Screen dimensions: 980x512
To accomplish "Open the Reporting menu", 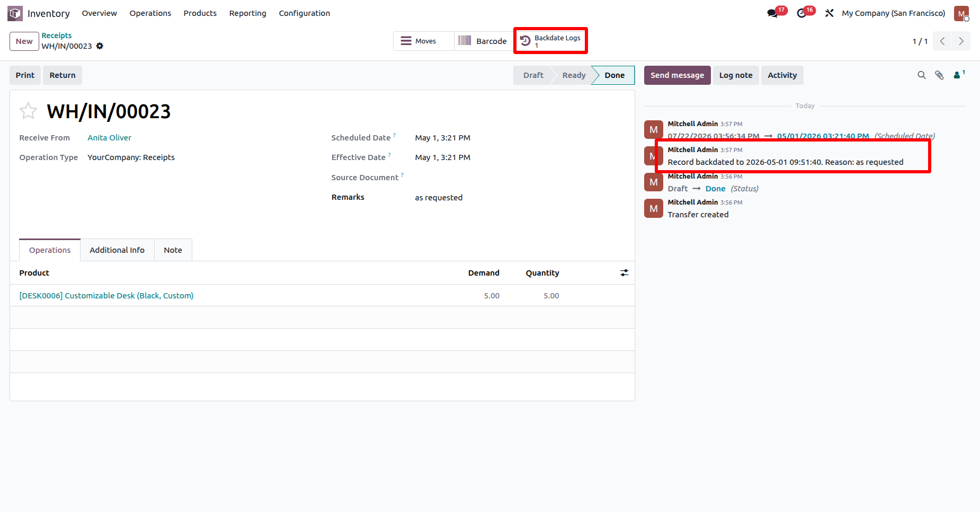I will tap(248, 13).
